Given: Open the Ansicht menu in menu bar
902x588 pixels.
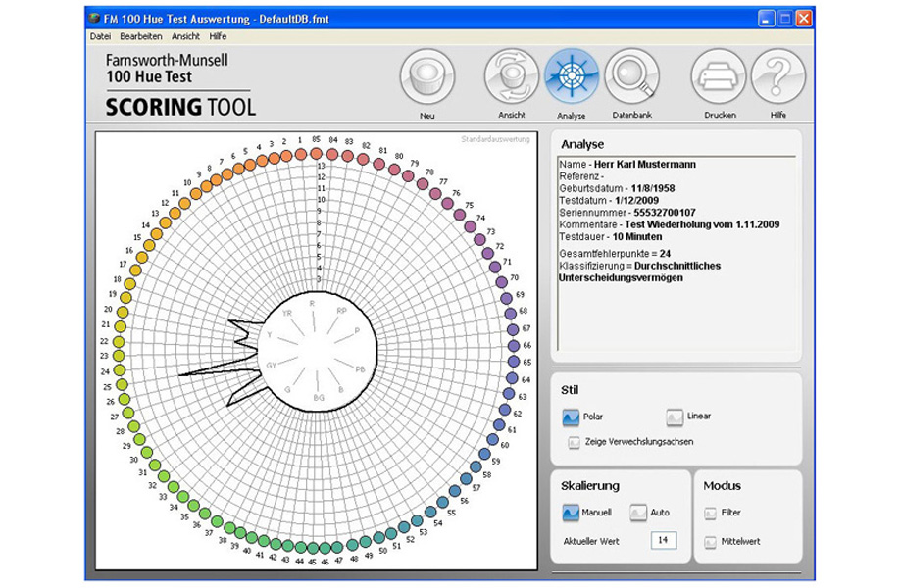Looking at the screenshot, I should click(x=185, y=36).
